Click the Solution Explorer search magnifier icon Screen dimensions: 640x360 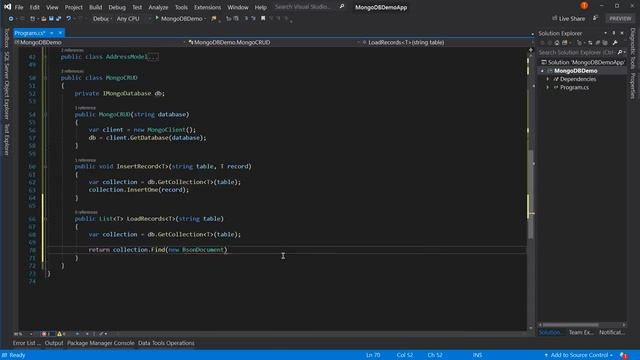point(620,52)
